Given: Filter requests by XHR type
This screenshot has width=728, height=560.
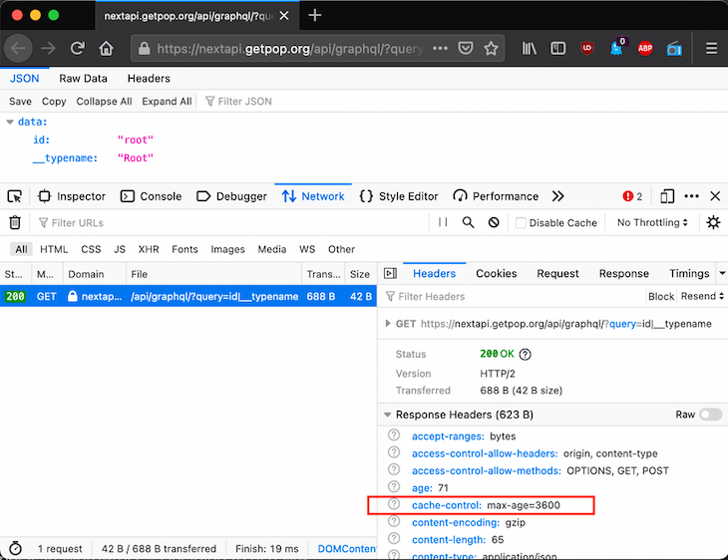Looking at the screenshot, I should 149,249.
